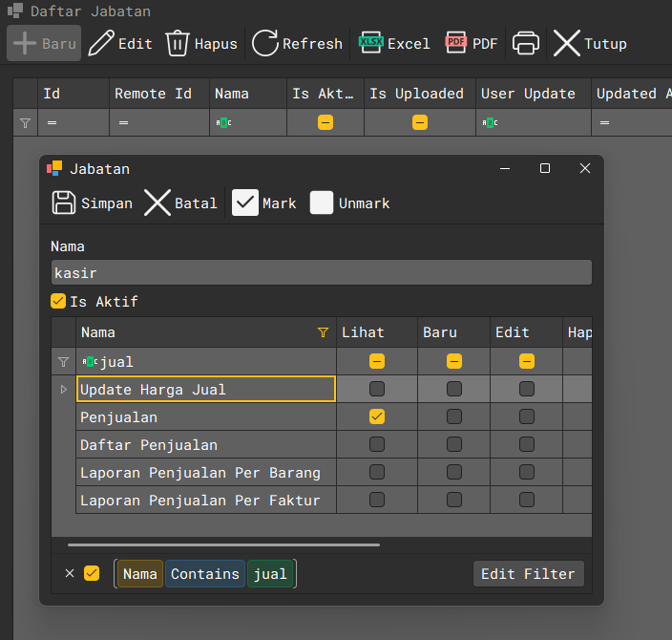This screenshot has width=672, height=640.
Task: Uncheck Lihat for Penjualan row
Action: coord(377,416)
